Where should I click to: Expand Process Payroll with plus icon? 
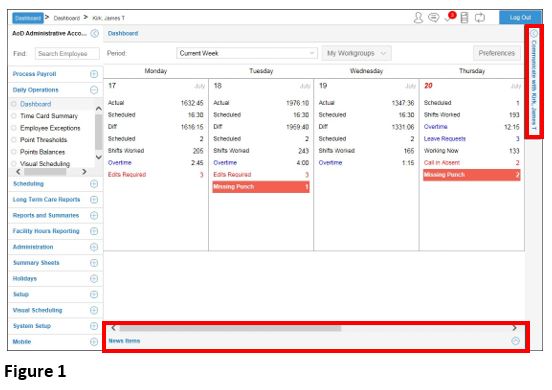(94, 74)
